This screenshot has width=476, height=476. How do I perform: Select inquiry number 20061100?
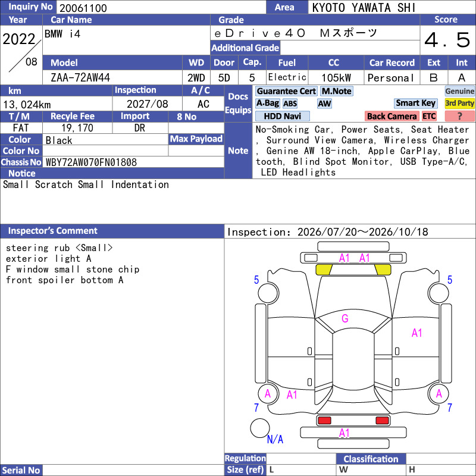click(x=83, y=8)
